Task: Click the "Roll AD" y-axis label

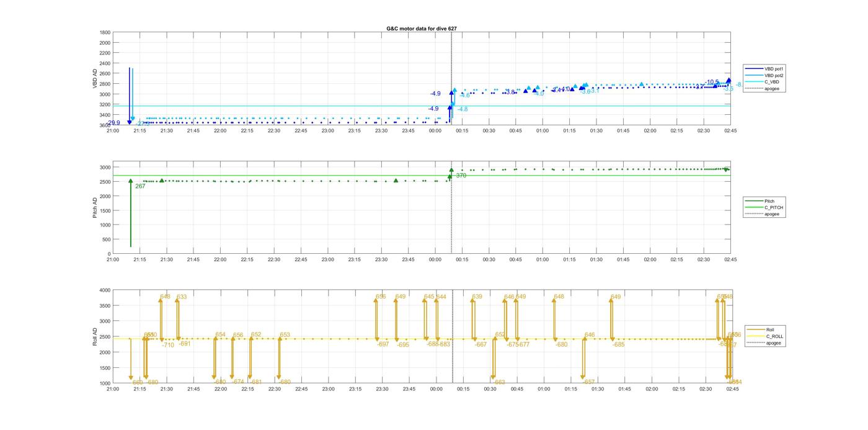Action: [x=95, y=336]
